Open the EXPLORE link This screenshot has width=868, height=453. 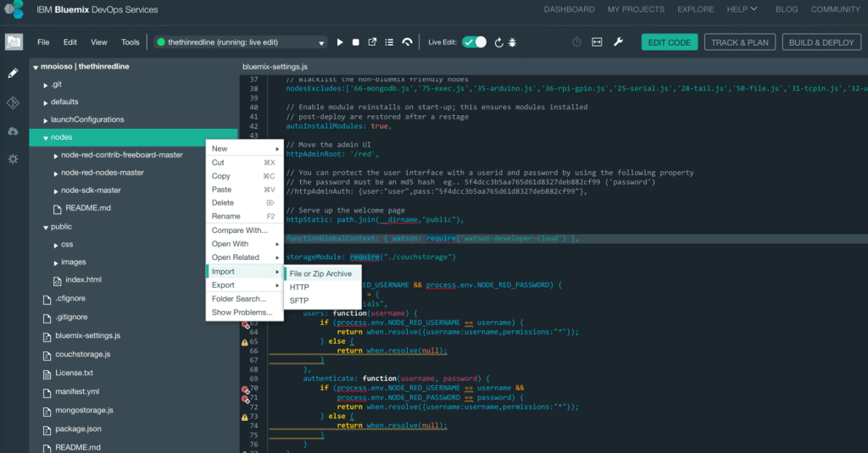(x=695, y=9)
